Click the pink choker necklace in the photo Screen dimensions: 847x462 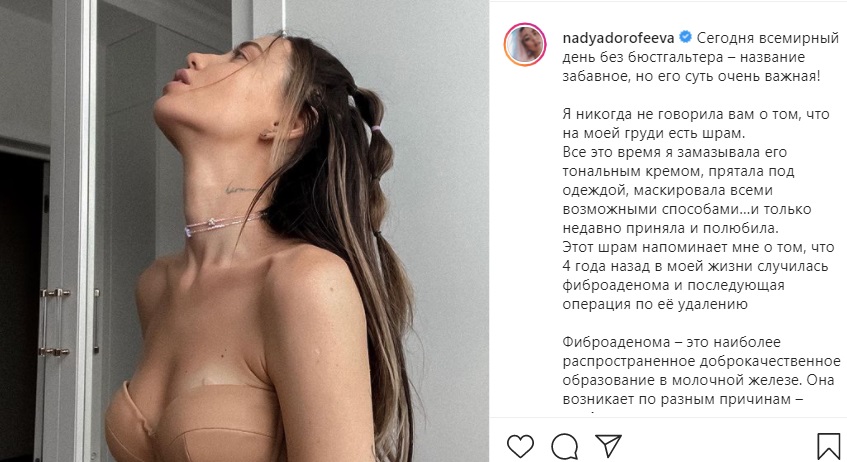pos(223,225)
